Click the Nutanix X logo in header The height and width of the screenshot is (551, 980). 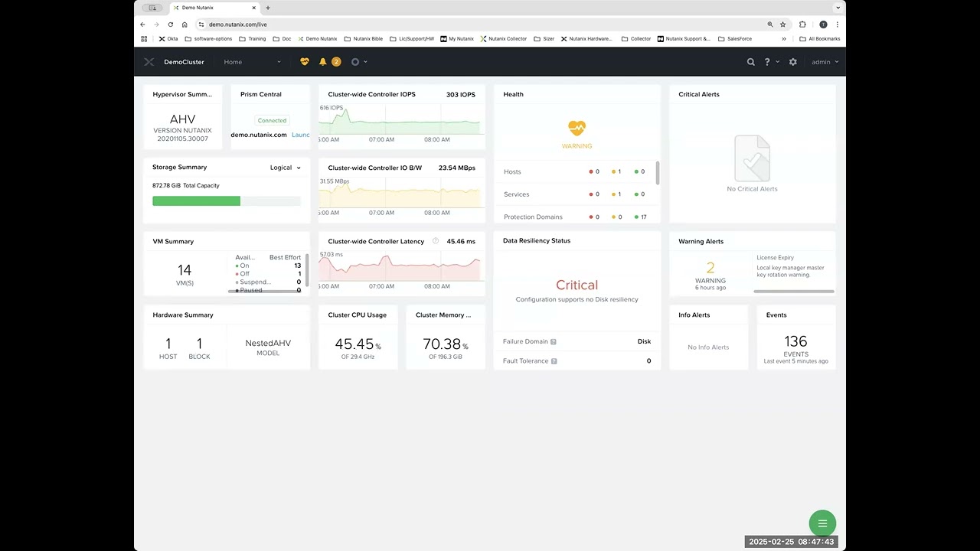click(149, 62)
